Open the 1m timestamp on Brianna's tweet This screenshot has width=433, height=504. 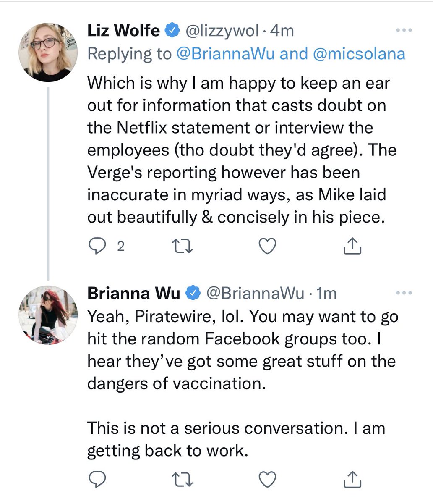[326, 293]
